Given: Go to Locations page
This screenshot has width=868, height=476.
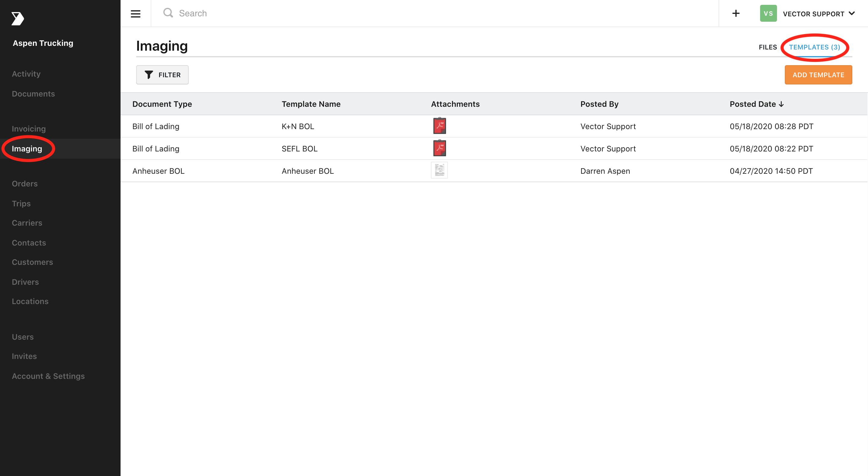Looking at the screenshot, I should click(x=30, y=301).
